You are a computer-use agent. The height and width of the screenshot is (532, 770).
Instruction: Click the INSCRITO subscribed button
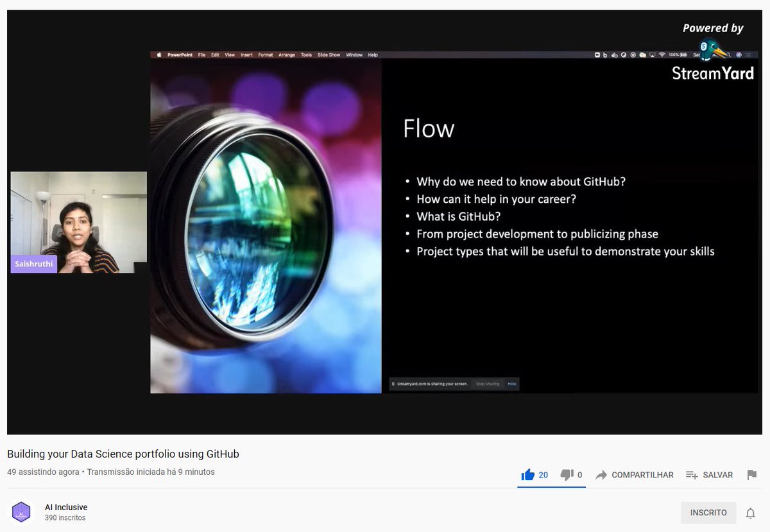(x=708, y=513)
